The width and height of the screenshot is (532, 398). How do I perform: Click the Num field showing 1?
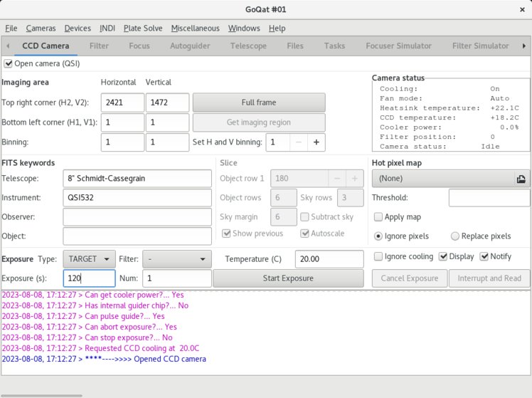[x=177, y=278]
